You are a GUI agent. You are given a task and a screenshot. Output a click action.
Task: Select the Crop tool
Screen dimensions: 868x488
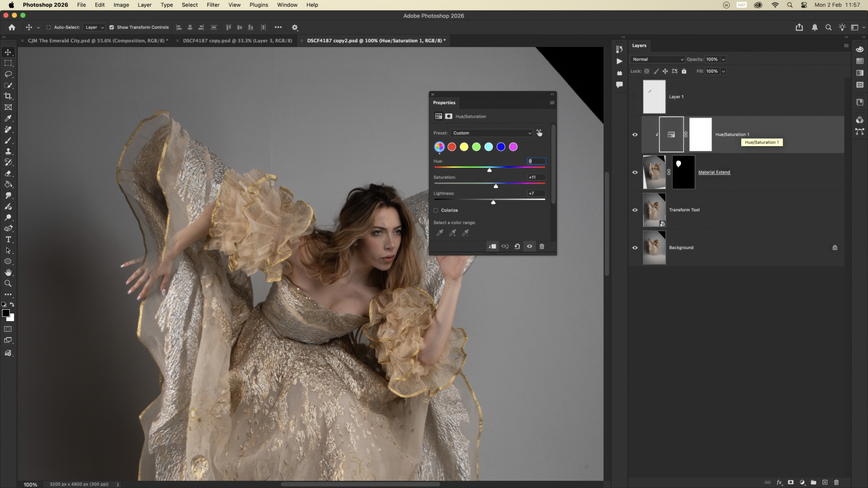point(8,96)
